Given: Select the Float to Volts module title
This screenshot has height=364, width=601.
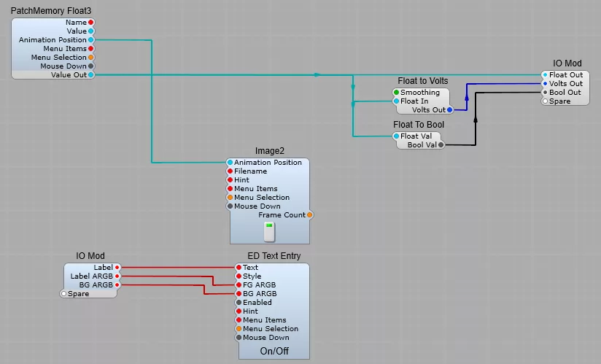Looking at the screenshot, I should [422, 80].
